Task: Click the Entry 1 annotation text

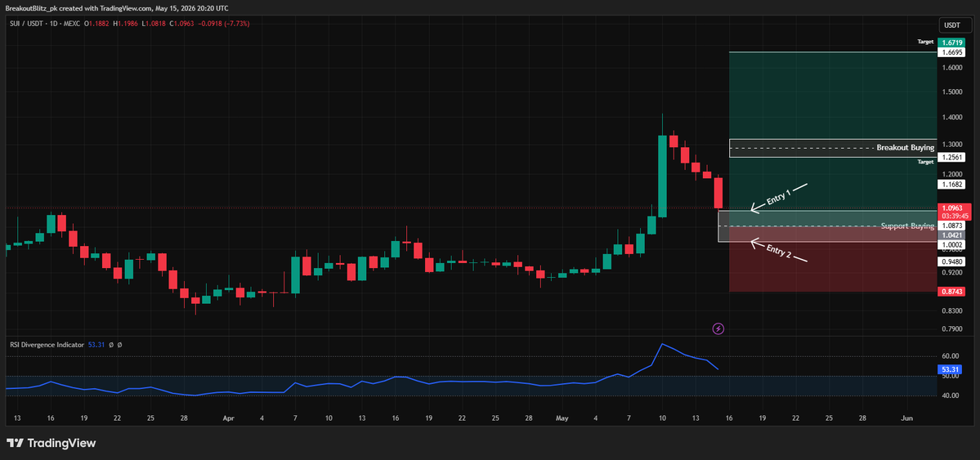Action: [779, 197]
